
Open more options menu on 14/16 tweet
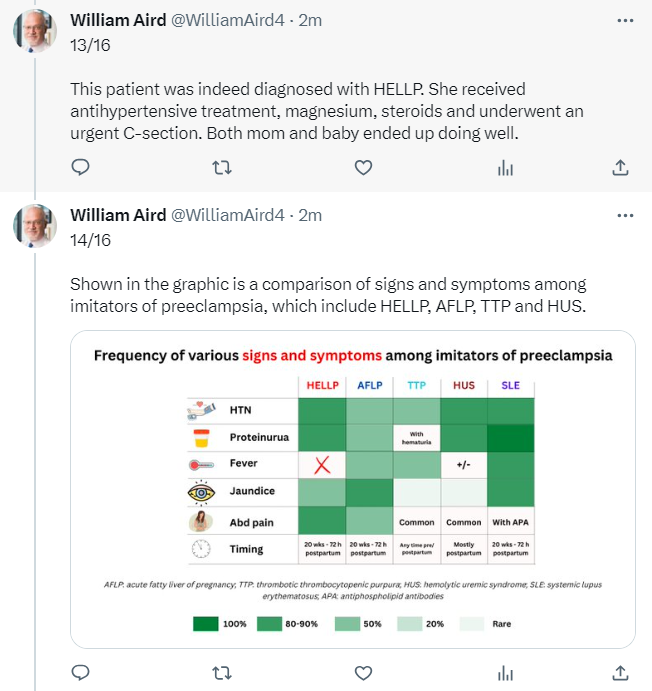point(625,215)
